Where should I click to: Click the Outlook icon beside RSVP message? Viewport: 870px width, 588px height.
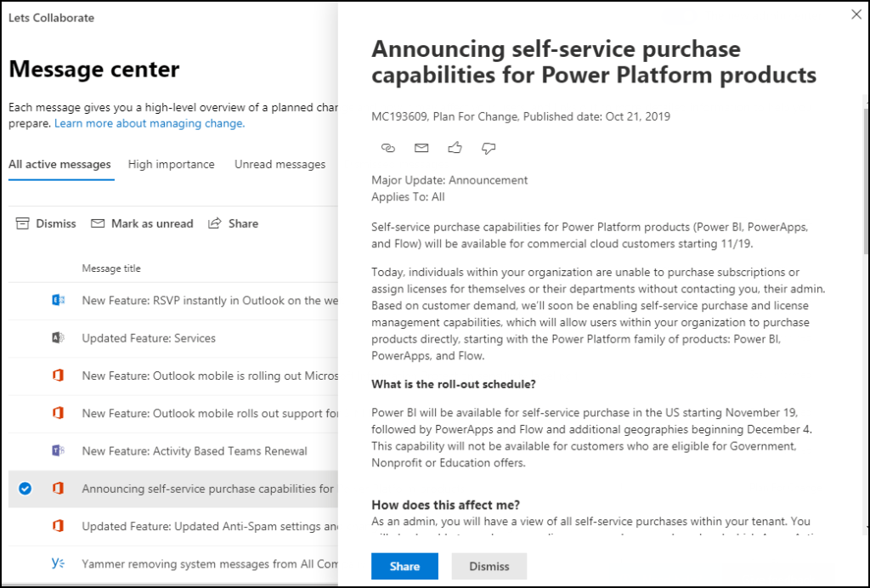tap(58, 300)
